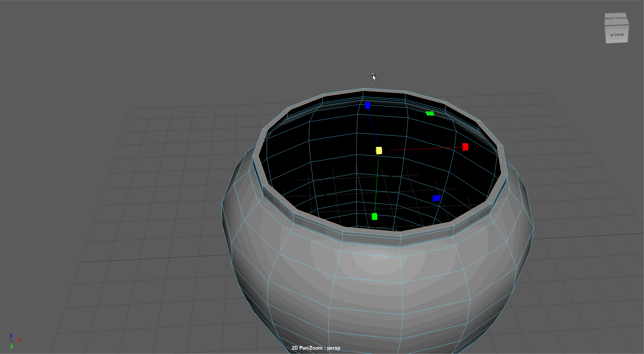The width and height of the screenshot is (644, 354).
Task: Click the '2D Pan/Zoom : persp' viewport label
Action: click(316, 348)
